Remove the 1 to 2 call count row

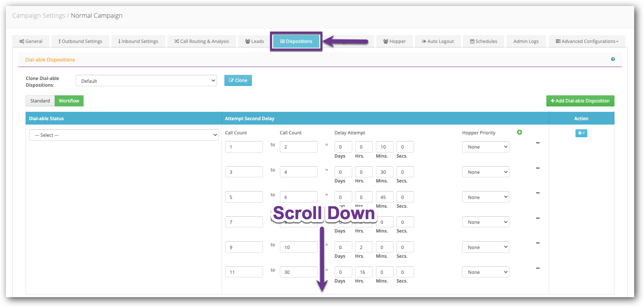pos(538,143)
